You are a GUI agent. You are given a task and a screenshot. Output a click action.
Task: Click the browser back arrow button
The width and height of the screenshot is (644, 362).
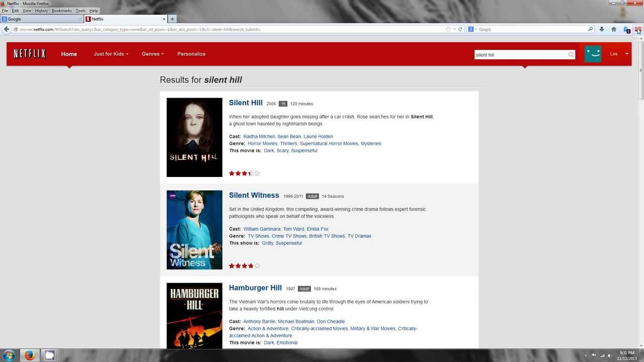tap(7, 29)
